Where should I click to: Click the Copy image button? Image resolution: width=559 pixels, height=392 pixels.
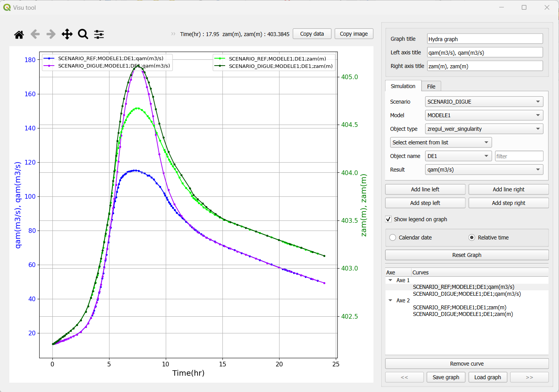click(x=354, y=34)
